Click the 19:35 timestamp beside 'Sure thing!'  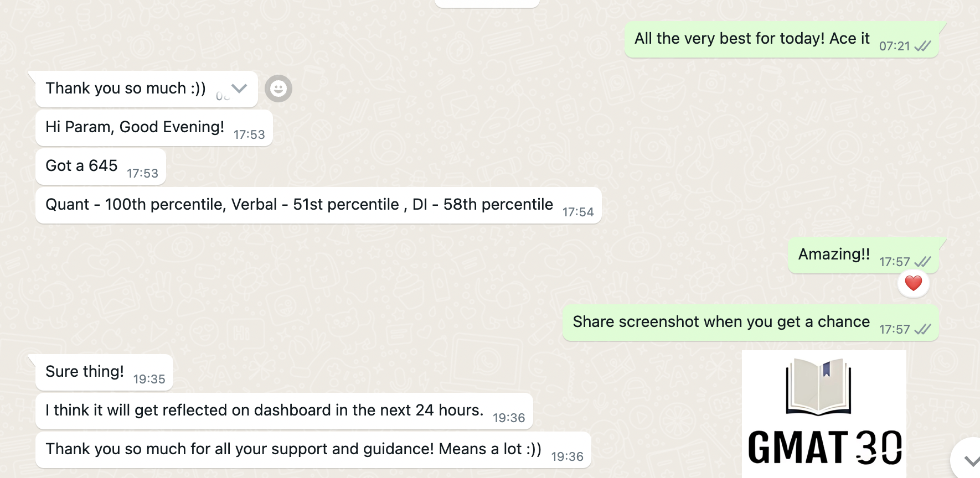coord(149,380)
